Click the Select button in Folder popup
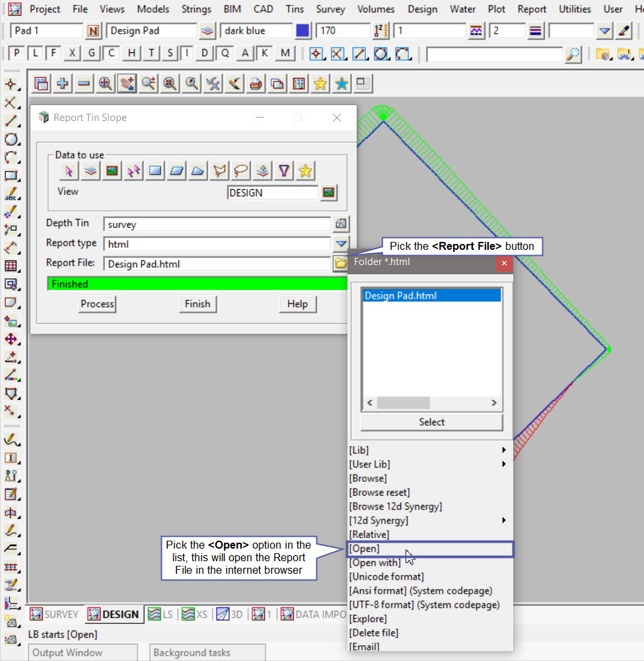The height and width of the screenshot is (661, 644). [x=432, y=422]
